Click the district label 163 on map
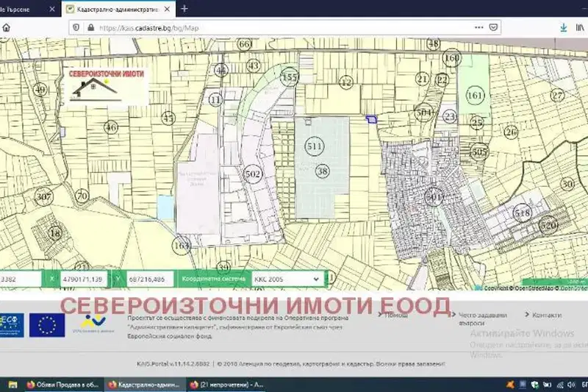Screen dimensions: 588x392 182,246
